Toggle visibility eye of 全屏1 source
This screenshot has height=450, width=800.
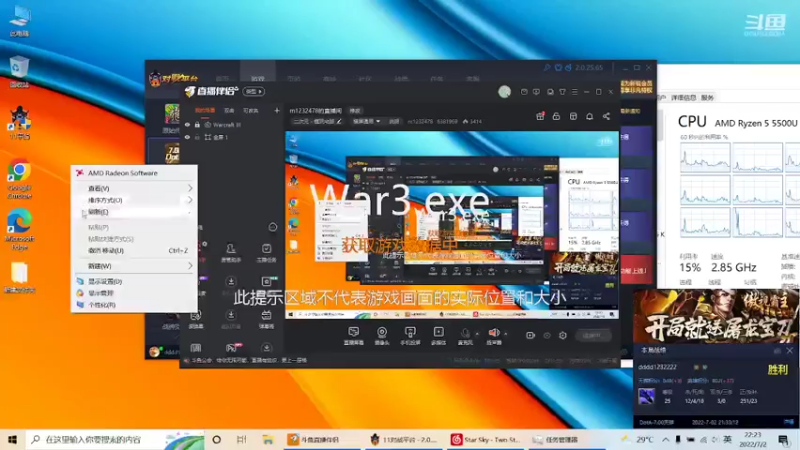click(187, 137)
